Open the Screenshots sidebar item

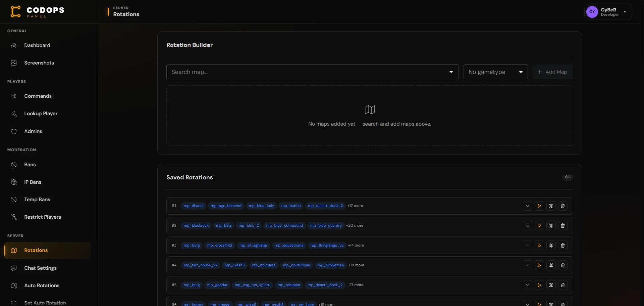[47, 63]
